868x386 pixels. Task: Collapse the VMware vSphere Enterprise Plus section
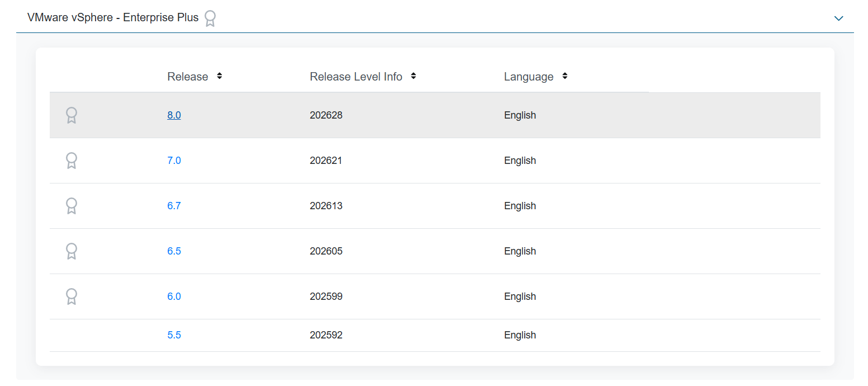[838, 18]
